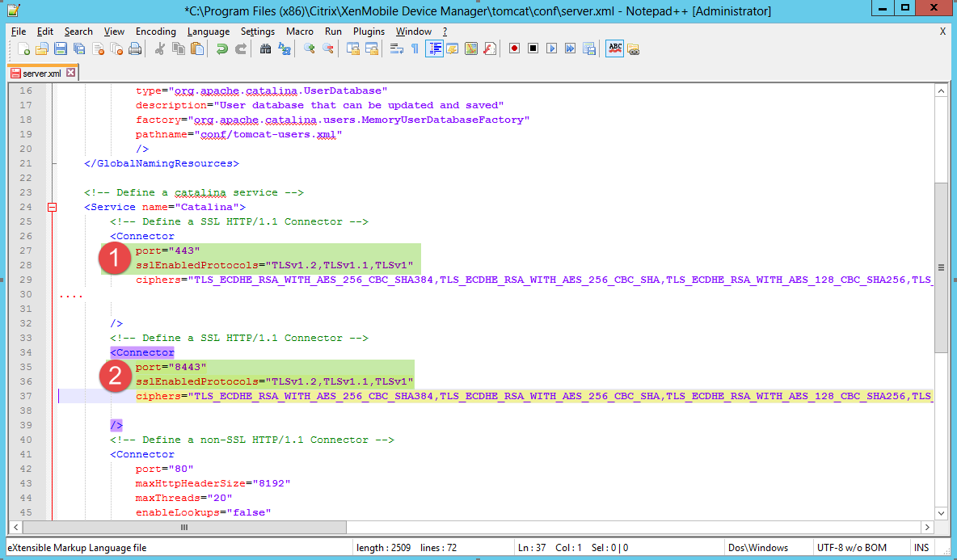Click the eXtensible Markup Language file status text
957x560 pixels.
coord(77,548)
